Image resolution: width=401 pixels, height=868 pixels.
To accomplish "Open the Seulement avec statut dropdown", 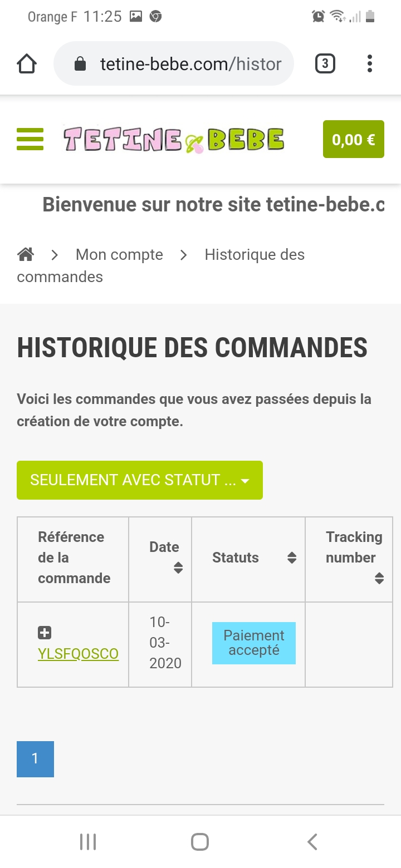I will pos(140,480).
